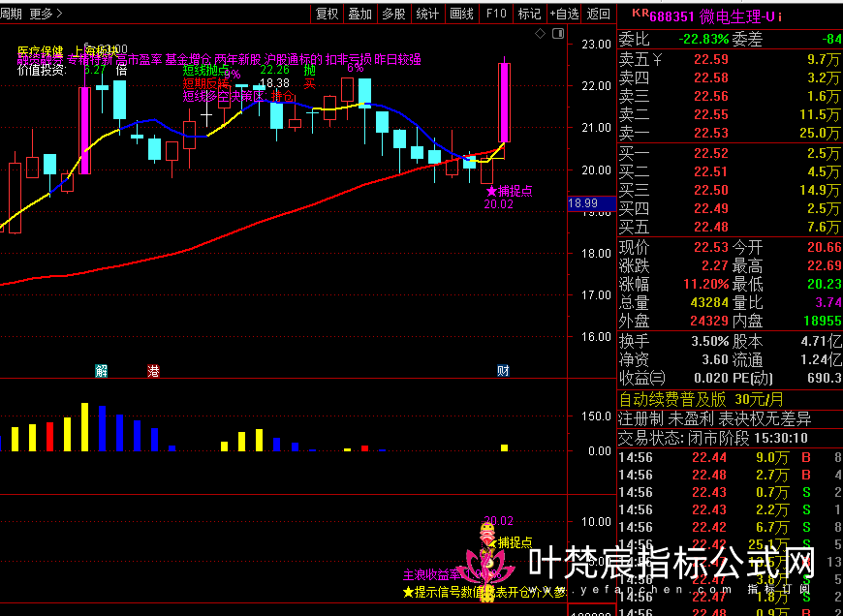843x616 pixels.
Task: Click the 标记 mark button
Action: tap(529, 14)
